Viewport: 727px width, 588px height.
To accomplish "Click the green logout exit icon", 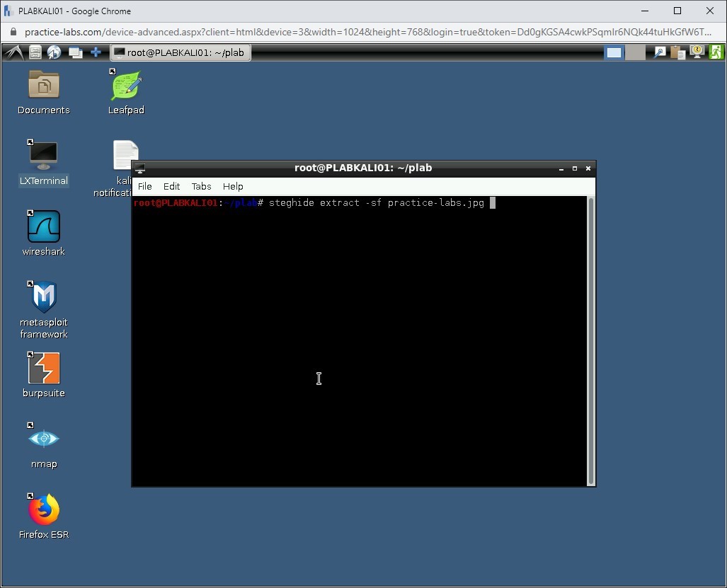I will pos(716,52).
